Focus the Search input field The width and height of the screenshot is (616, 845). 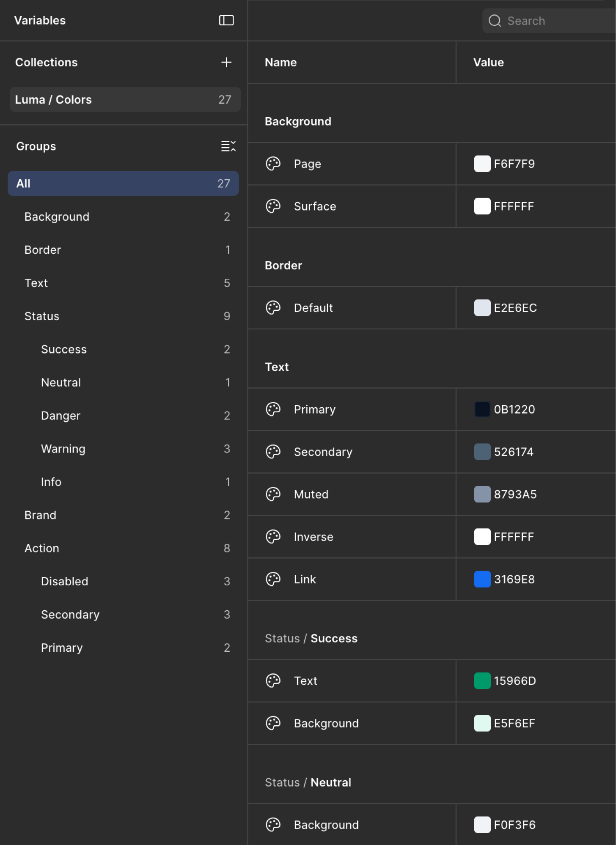(x=549, y=21)
